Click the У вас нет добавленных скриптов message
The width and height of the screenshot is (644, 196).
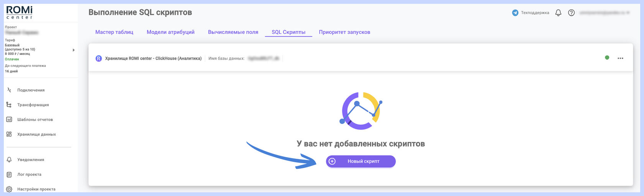[361, 144]
